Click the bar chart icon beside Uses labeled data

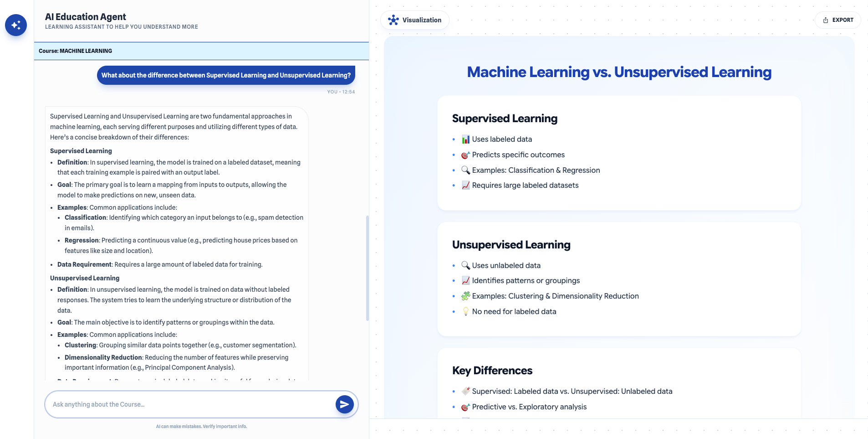pos(465,139)
